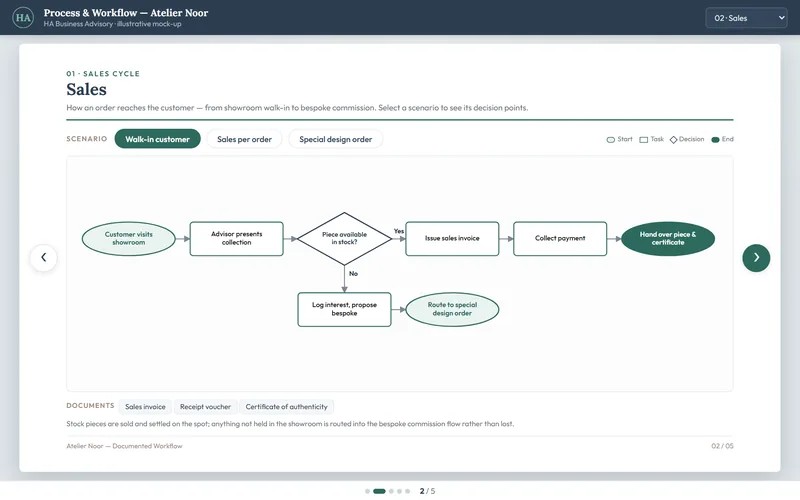Click the Start oval legend icon

point(611,139)
